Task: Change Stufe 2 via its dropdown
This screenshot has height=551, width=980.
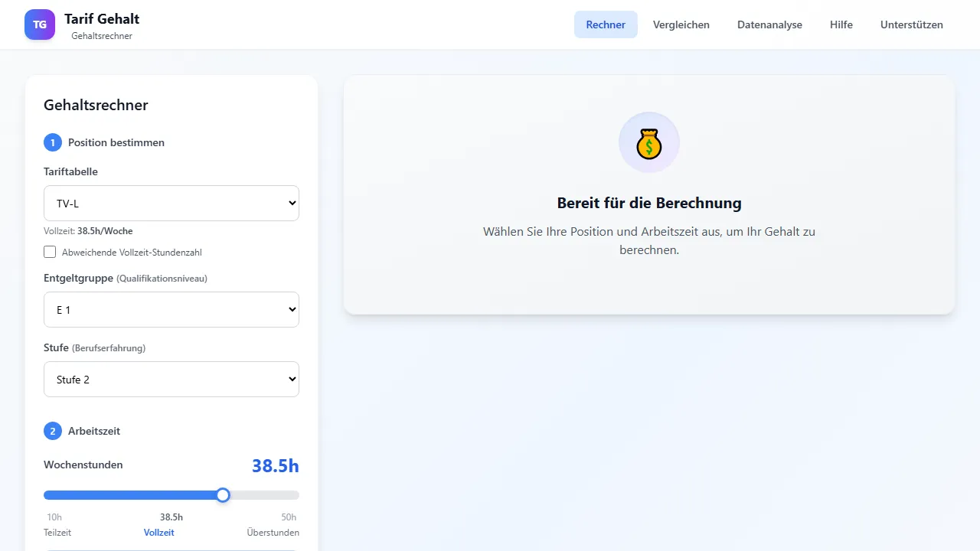Action: [x=171, y=379]
